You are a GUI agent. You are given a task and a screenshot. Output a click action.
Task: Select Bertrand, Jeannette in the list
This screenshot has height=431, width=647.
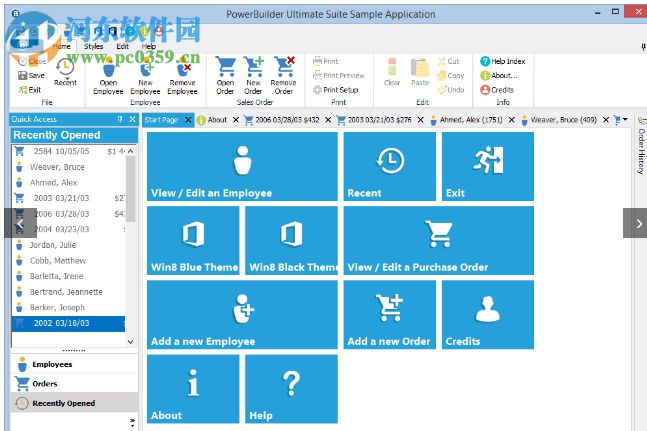point(68,292)
